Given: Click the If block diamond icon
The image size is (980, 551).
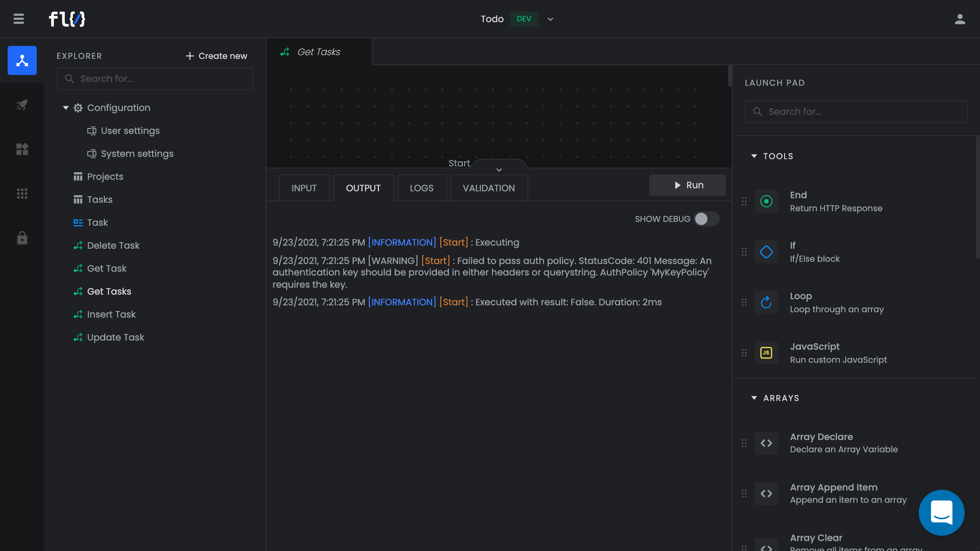Looking at the screenshot, I should tap(766, 252).
